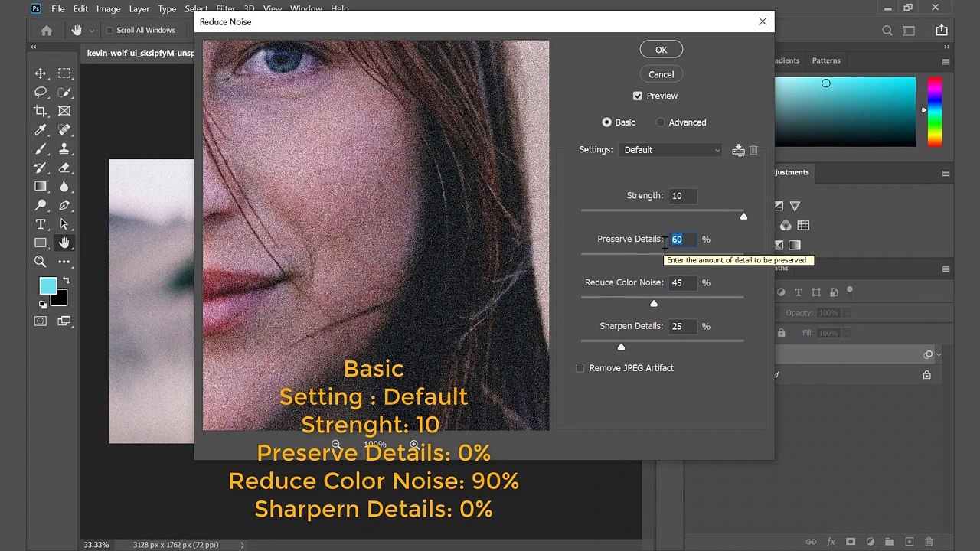Select the Horizontal Type tool

pos(41,224)
